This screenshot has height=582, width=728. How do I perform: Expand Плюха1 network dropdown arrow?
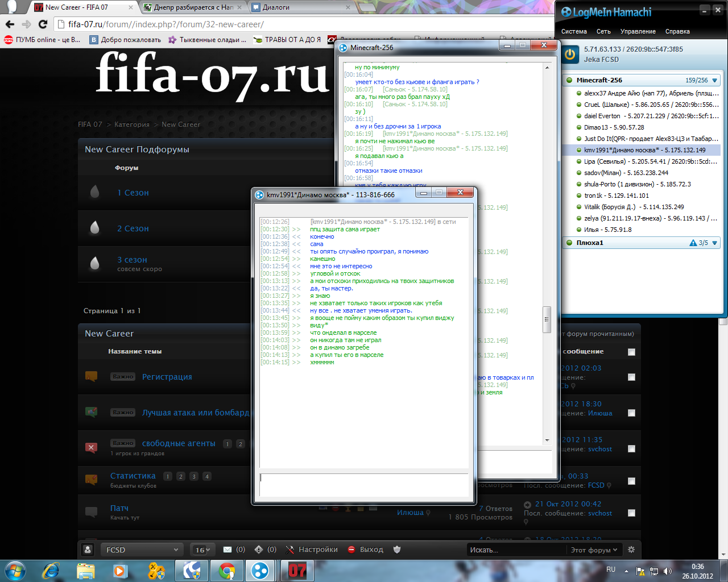(715, 243)
